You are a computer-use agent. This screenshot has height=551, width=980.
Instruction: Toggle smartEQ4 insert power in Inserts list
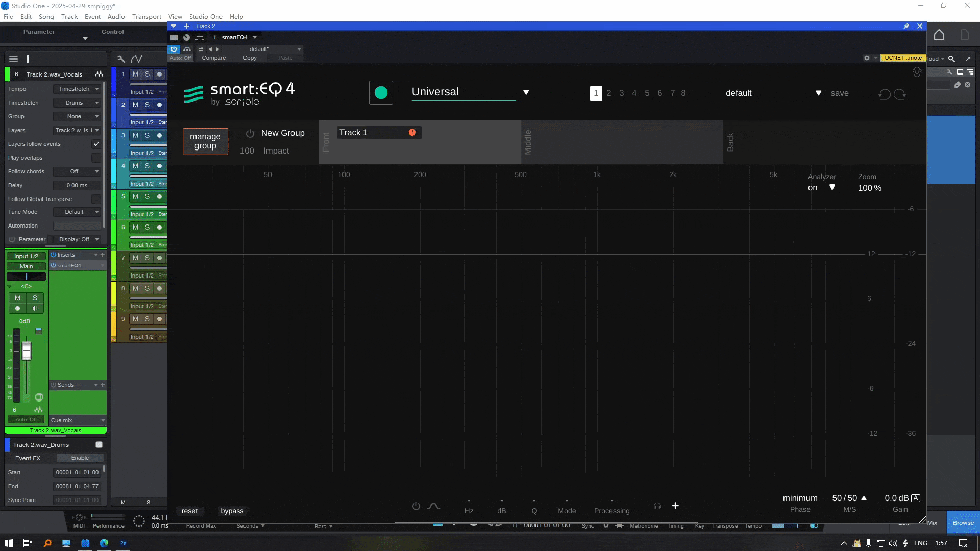pyautogui.click(x=53, y=265)
